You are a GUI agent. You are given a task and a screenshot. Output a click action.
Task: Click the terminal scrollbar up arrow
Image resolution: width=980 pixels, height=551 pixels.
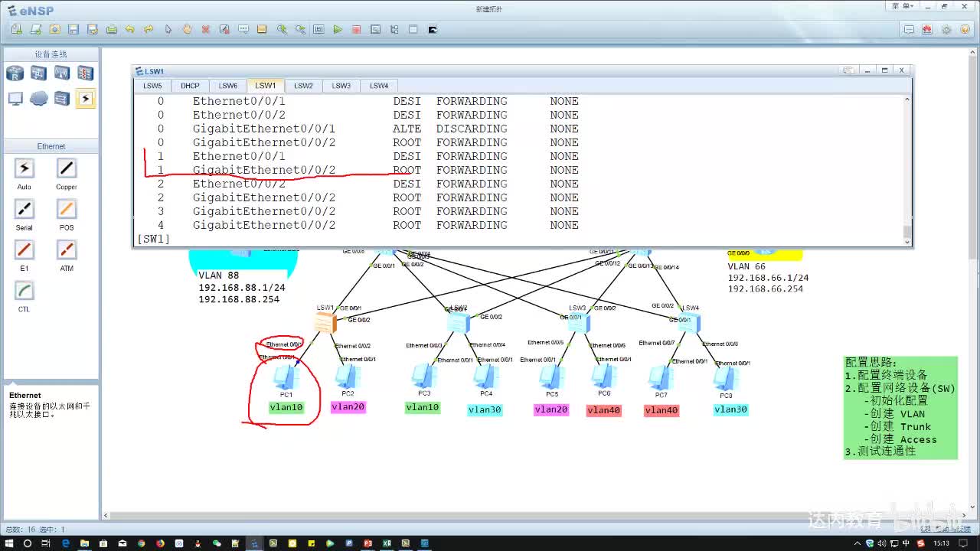pos(907,99)
